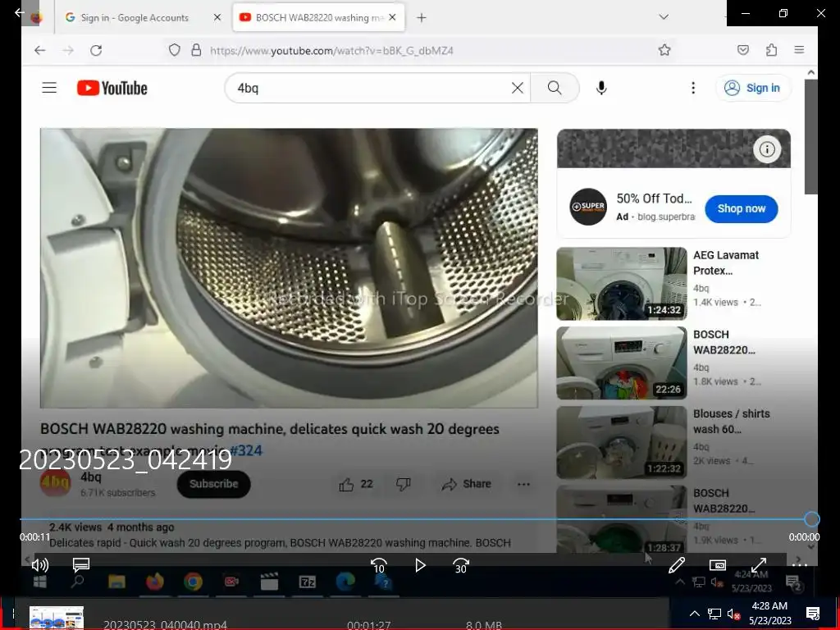Go back using the player's top-left arrow
The width and height of the screenshot is (840, 630).
[x=20, y=11]
